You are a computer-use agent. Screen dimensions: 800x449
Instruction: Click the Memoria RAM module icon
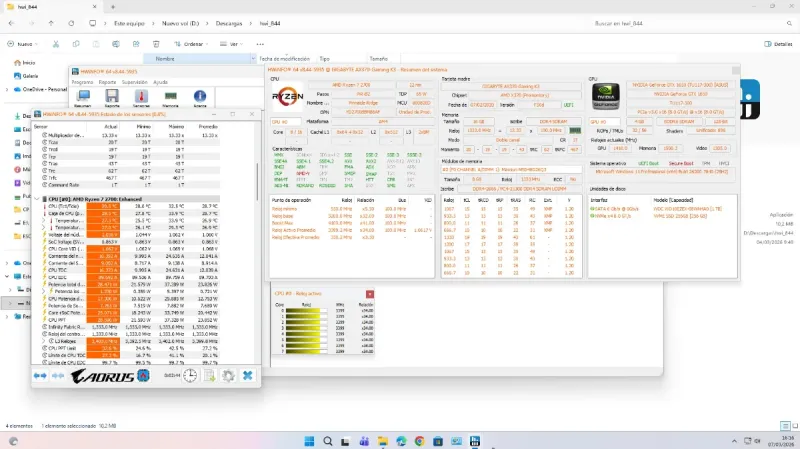tap(170, 97)
